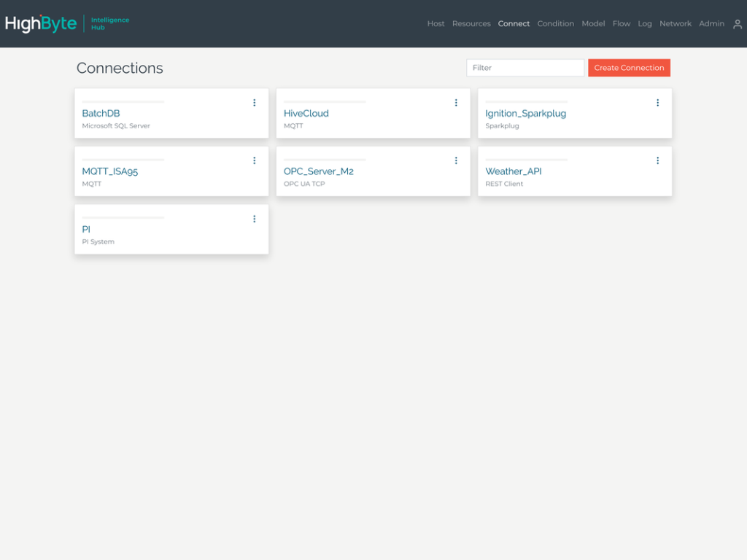The height and width of the screenshot is (560, 747).
Task: Open Ignition_Sparkplug three-dot options menu
Action: [x=657, y=103]
